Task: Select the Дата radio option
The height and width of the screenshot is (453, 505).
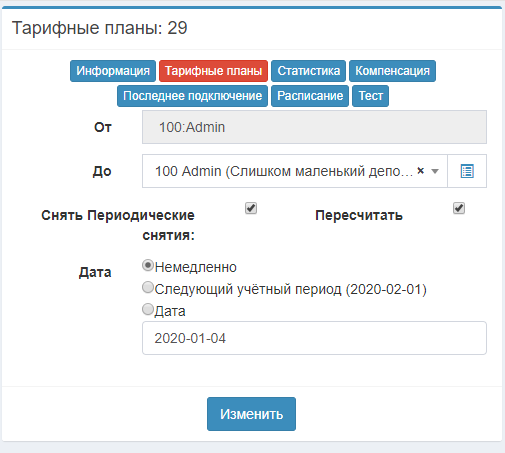Action: pyautogui.click(x=148, y=309)
